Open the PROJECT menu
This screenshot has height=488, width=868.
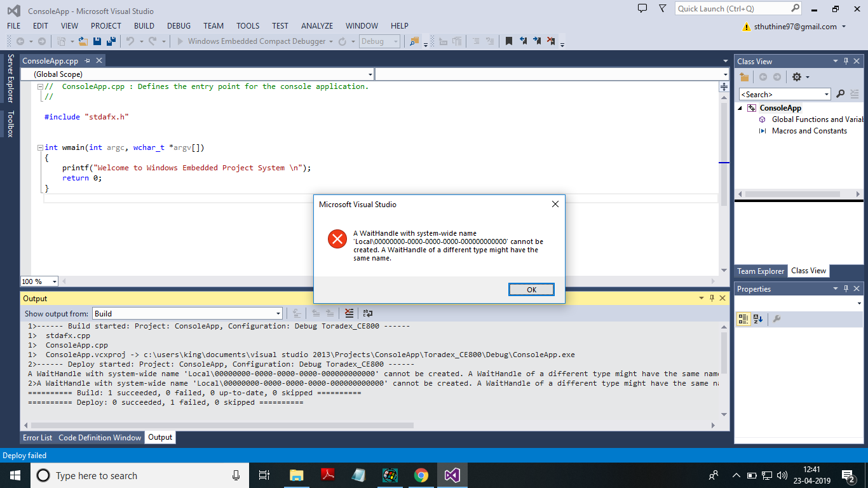click(x=106, y=26)
